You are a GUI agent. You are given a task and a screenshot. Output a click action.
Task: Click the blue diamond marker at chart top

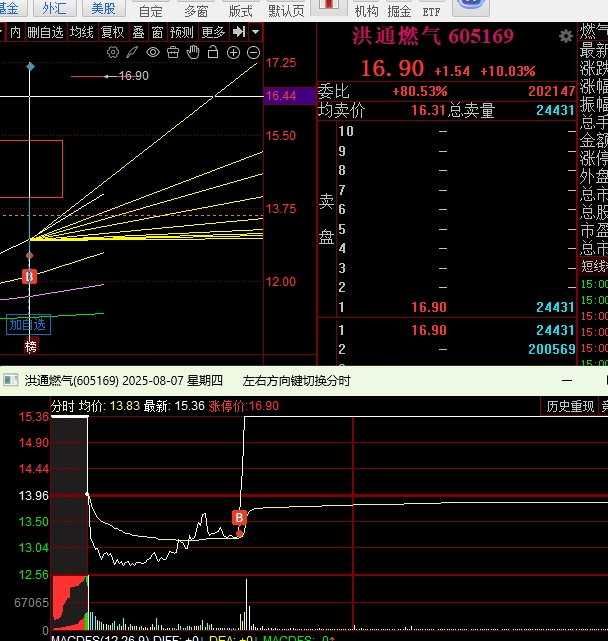30,66
